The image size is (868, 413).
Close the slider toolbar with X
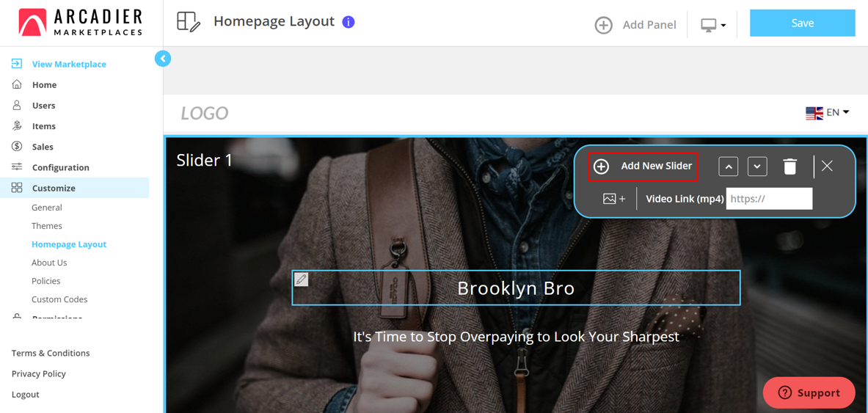tap(827, 166)
